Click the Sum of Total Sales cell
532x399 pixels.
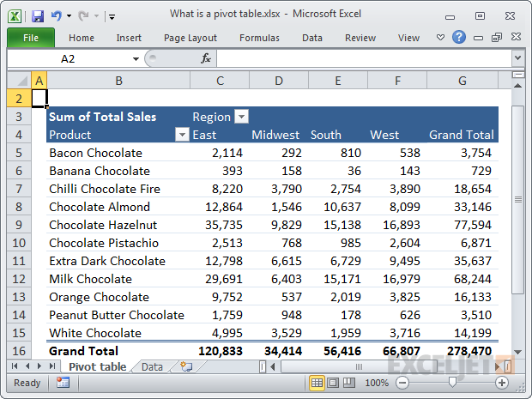coord(118,117)
